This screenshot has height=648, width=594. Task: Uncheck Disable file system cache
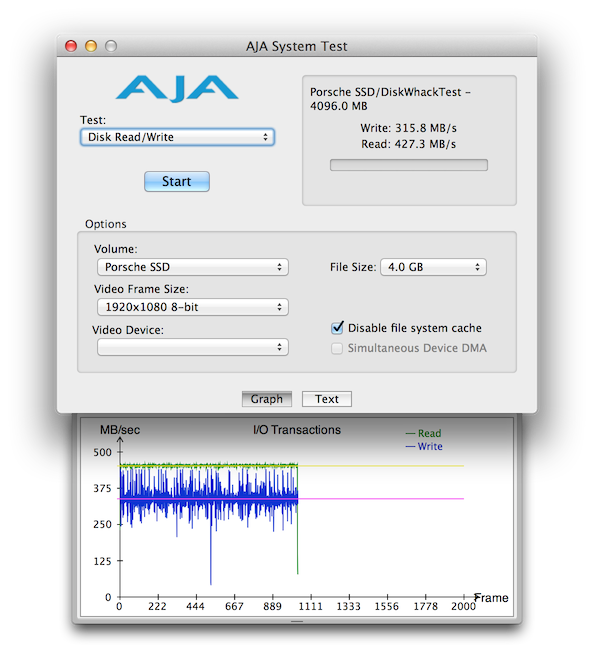tap(337, 328)
